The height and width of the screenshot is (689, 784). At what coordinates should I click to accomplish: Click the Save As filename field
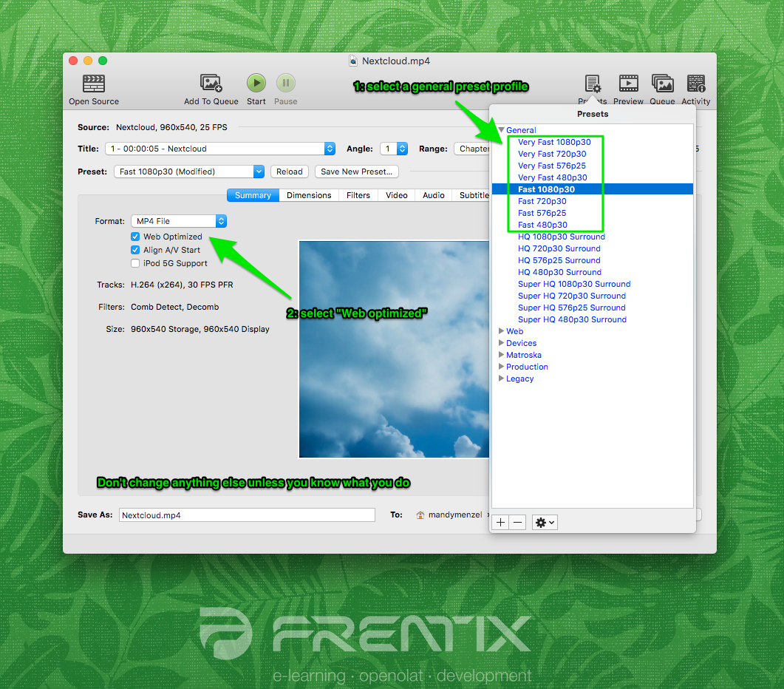(x=247, y=515)
